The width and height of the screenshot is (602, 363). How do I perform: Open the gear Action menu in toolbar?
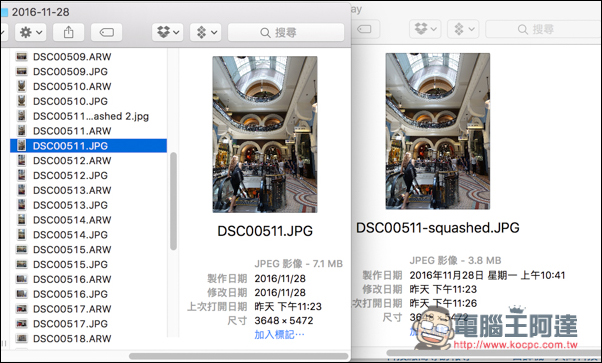[x=30, y=32]
